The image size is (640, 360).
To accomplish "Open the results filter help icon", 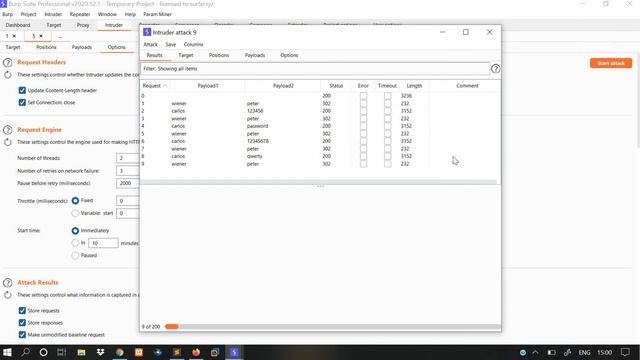I will coord(495,69).
